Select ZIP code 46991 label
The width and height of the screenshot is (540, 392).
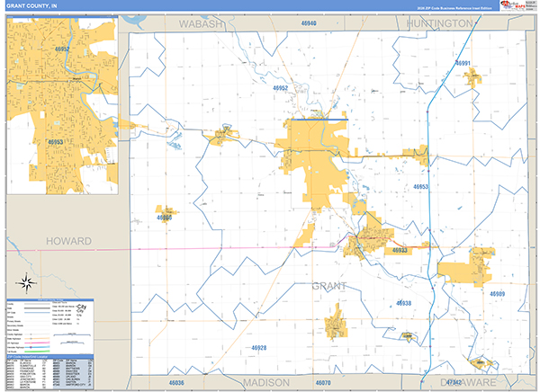[463, 64]
